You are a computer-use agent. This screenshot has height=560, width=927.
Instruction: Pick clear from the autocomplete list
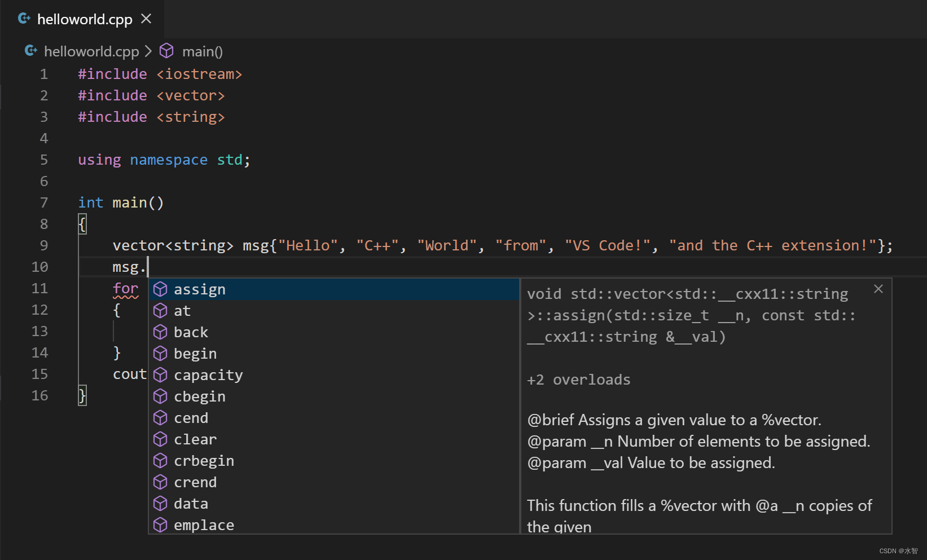(333, 439)
